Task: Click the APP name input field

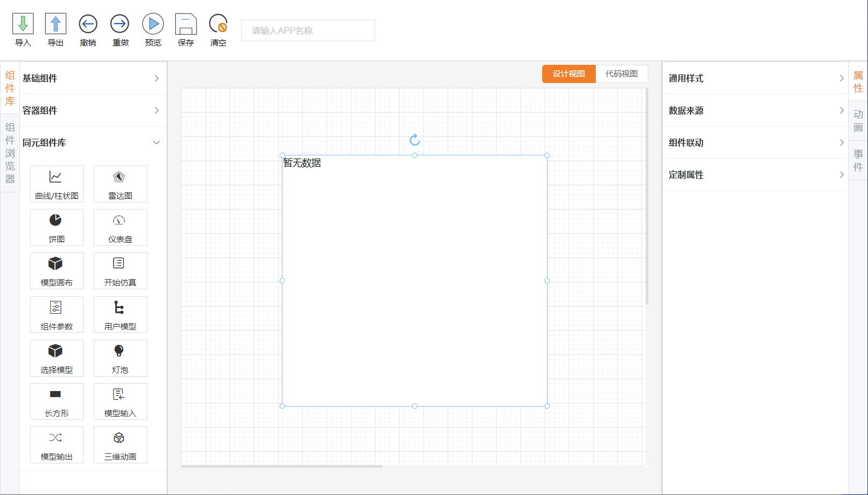Action: coord(308,31)
